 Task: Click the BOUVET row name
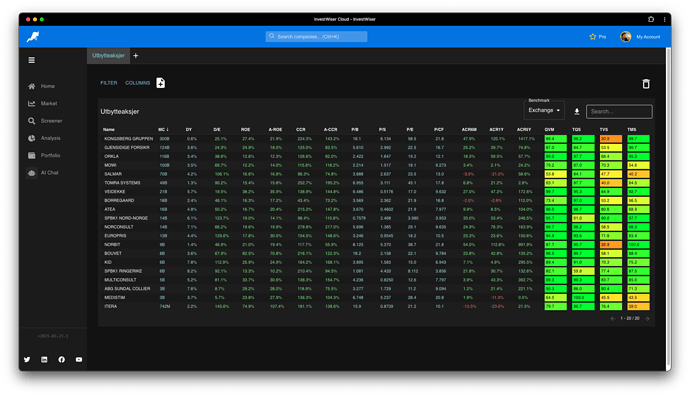pyautogui.click(x=113, y=253)
